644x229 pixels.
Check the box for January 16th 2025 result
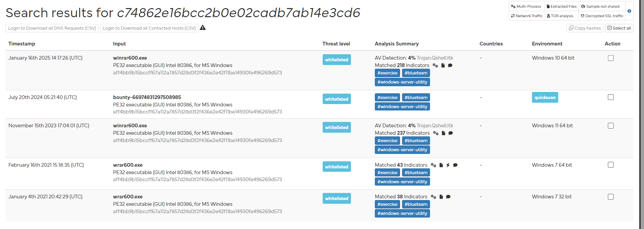(x=611, y=58)
